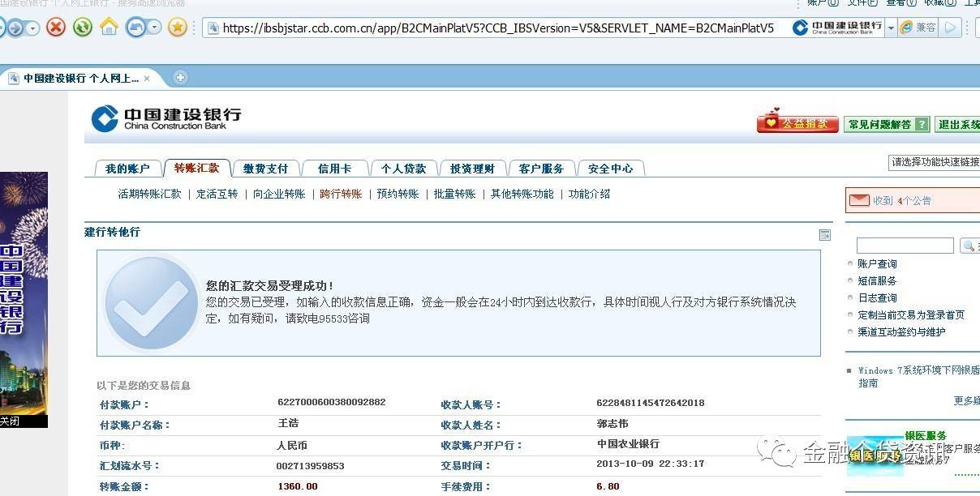Open the forward history dropdown arrow
Screen dimensions: 980x496
[x=33, y=28]
